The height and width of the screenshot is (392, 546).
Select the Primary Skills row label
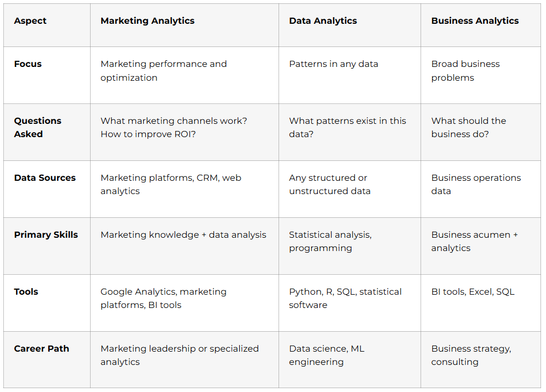pyautogui.click(x=46, y=235)
